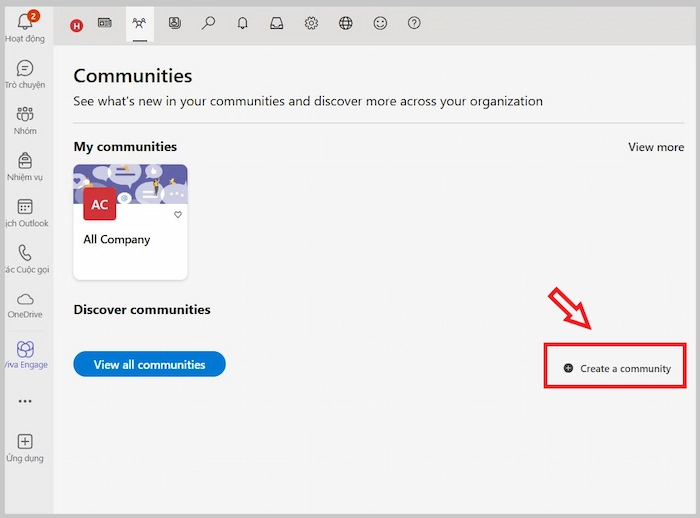Select the Communities people icon tab
This screenshot has height=518, width=700.
coord(139,23)
